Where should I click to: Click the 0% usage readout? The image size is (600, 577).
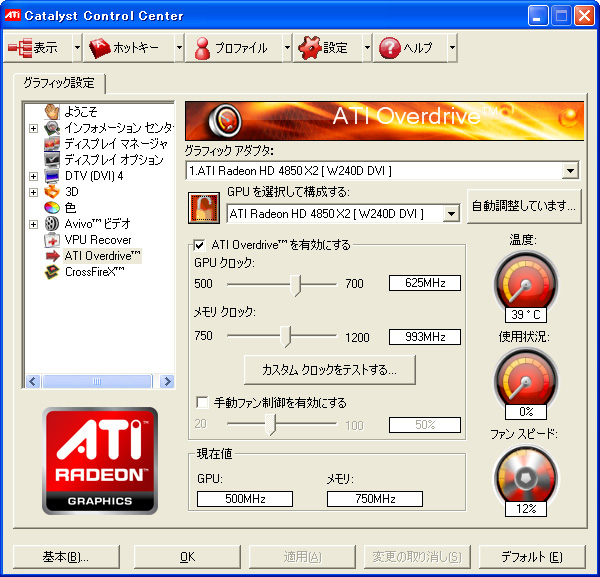(526, 412)
